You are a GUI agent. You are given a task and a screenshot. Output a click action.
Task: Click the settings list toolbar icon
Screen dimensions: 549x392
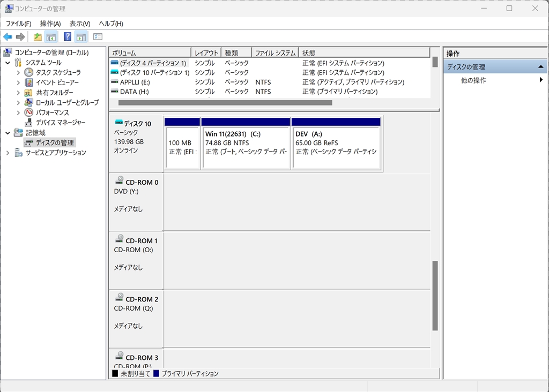(98, 37)
